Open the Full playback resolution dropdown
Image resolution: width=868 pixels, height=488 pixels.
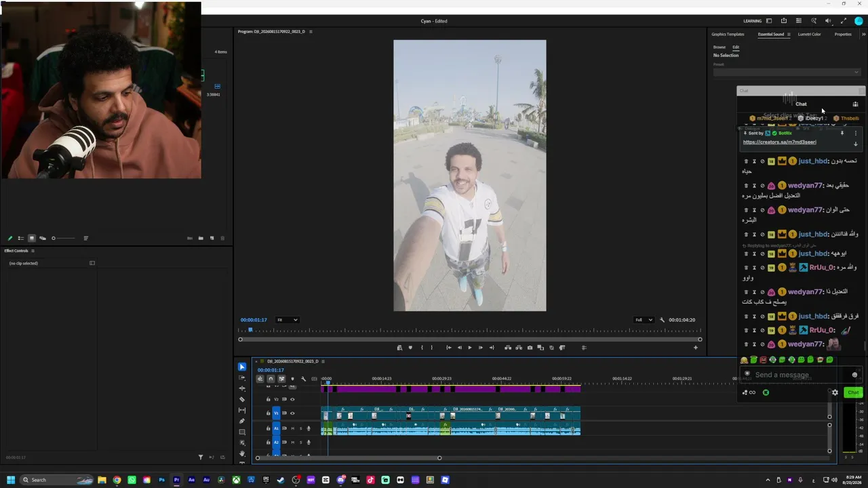[x=644, y=320]
